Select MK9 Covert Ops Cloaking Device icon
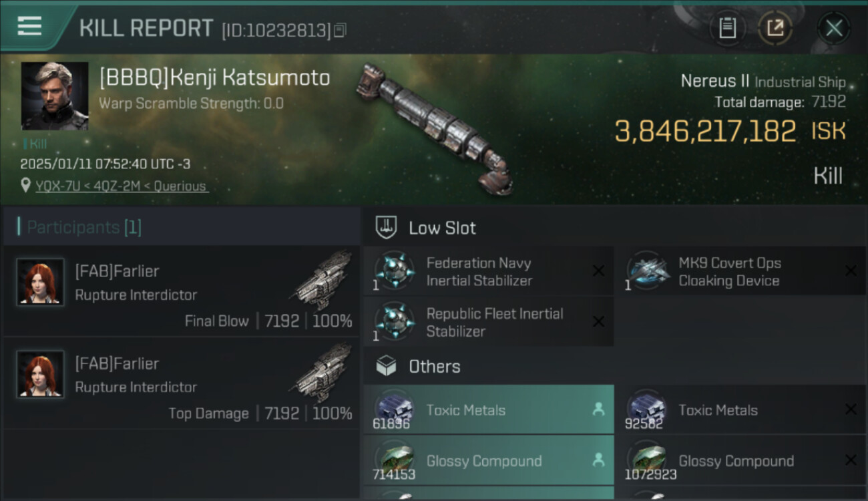The width and height of the screenshot is (868, 501). point(646,271)
